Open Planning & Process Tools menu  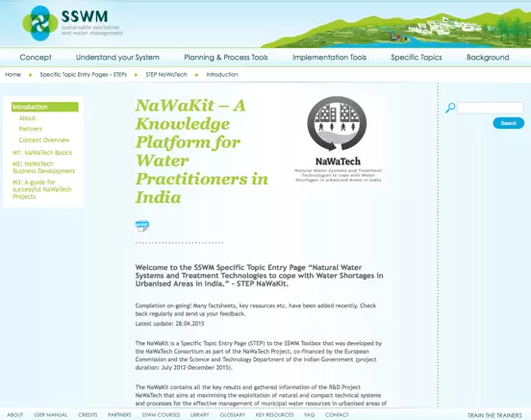pos(226,58)
